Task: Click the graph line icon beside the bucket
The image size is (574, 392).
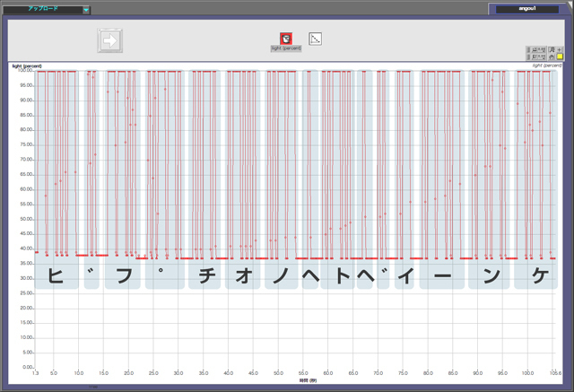Action: (x=315, y=39)
